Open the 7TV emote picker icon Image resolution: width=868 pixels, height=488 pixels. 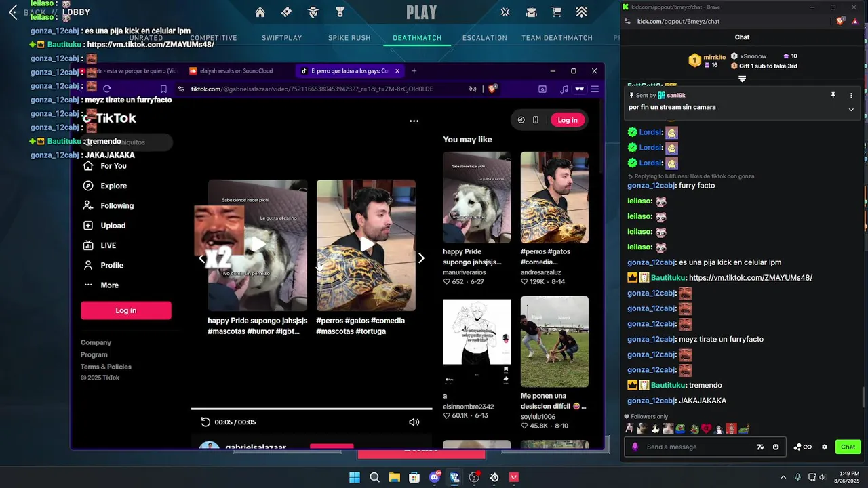click(760, 447)
